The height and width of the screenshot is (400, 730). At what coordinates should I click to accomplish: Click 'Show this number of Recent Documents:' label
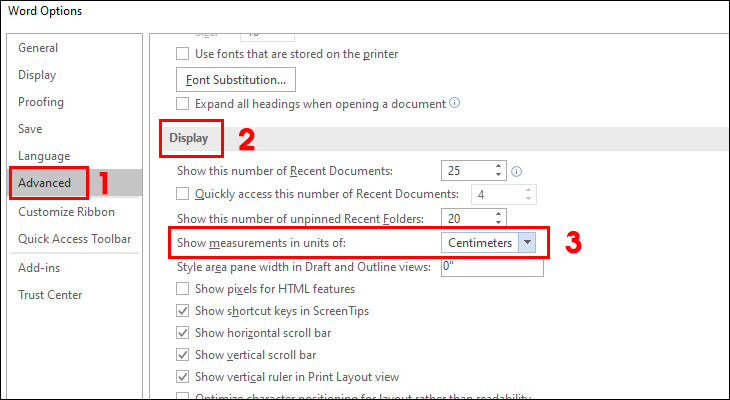(285, 171)
